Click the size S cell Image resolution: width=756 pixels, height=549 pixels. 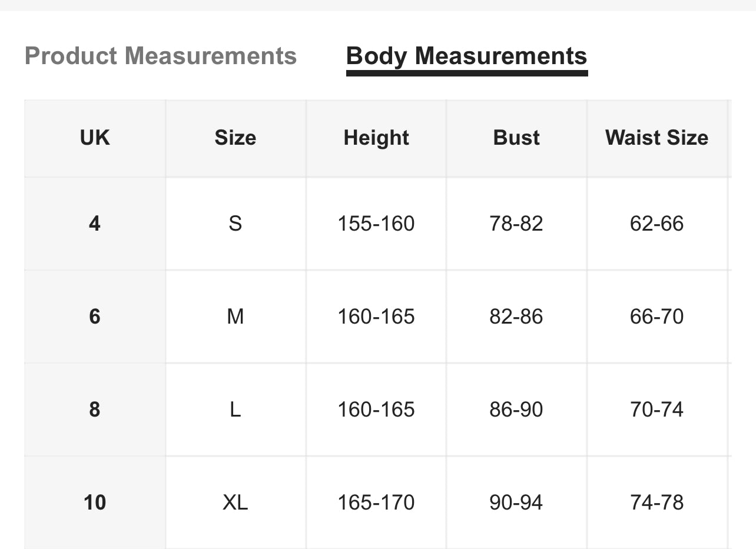236,224
